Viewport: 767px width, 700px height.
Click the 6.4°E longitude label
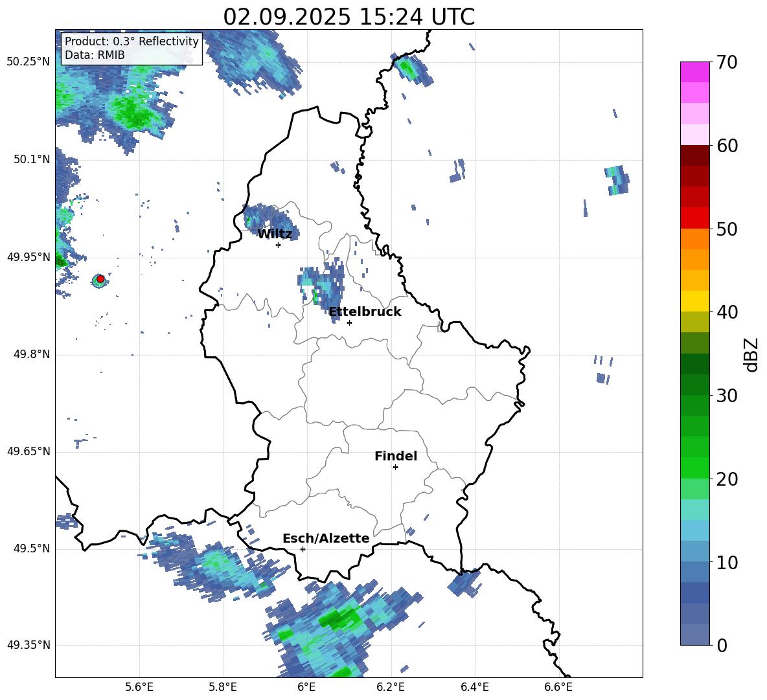(x=474, y=688)
